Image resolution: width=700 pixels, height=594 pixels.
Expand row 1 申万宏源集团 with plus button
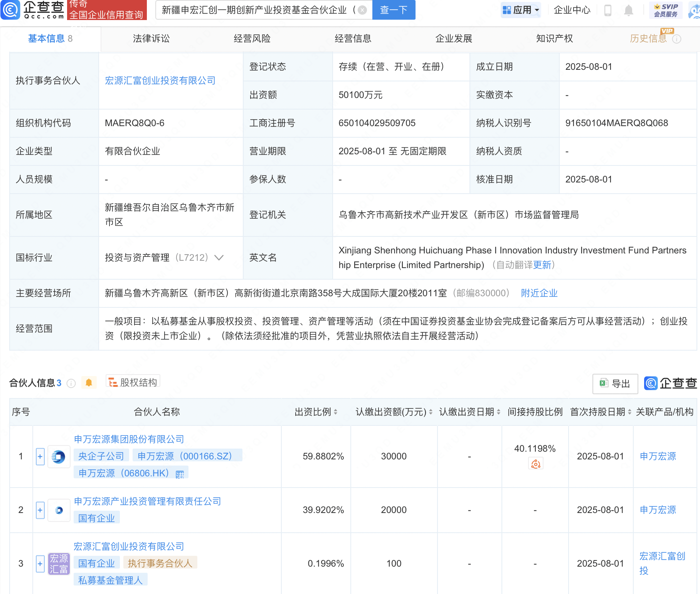tap(40, 457)
